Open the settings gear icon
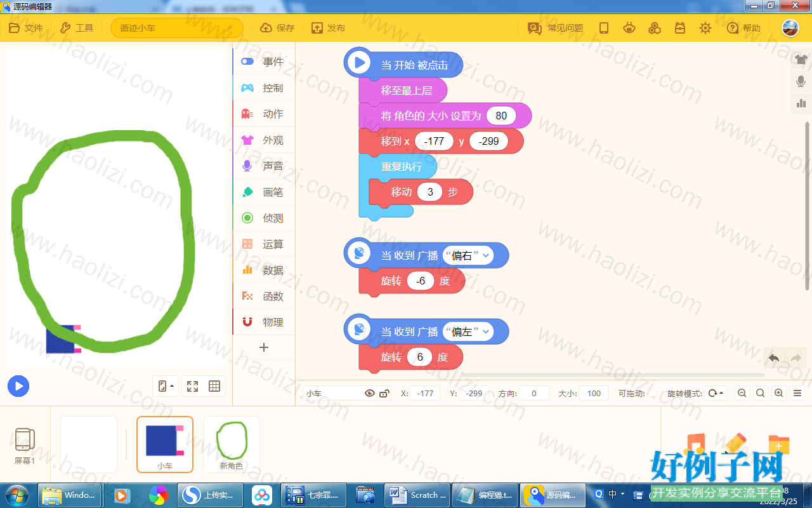Screen dimensions: 812x508 705,28
